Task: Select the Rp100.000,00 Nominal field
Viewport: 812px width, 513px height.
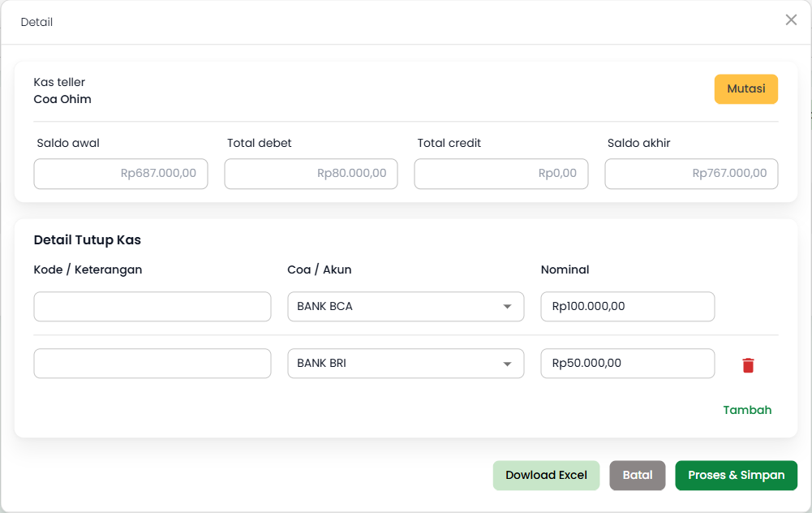Action: click(x=627, y=307)
